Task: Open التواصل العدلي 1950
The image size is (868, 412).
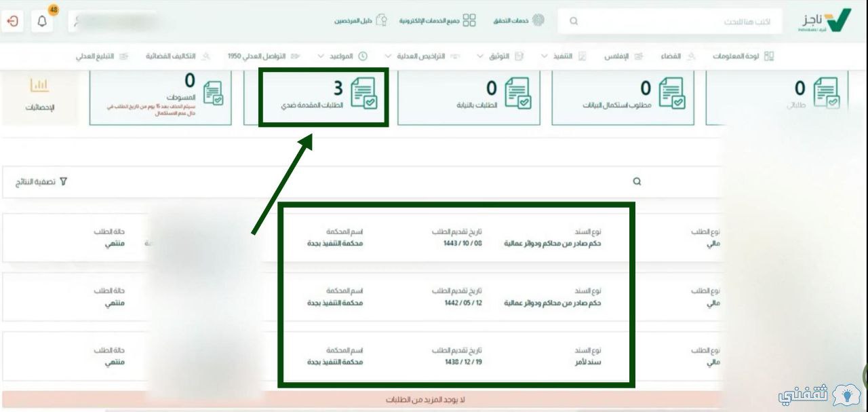Action: 263,56
